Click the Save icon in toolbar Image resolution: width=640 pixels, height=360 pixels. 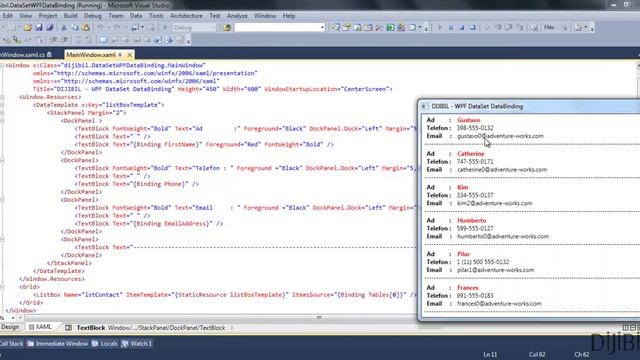(x=39, y=27)
